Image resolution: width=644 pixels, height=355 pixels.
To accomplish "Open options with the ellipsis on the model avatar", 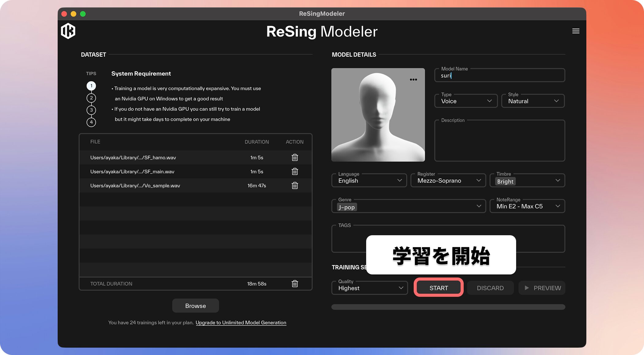I will 413,79.
